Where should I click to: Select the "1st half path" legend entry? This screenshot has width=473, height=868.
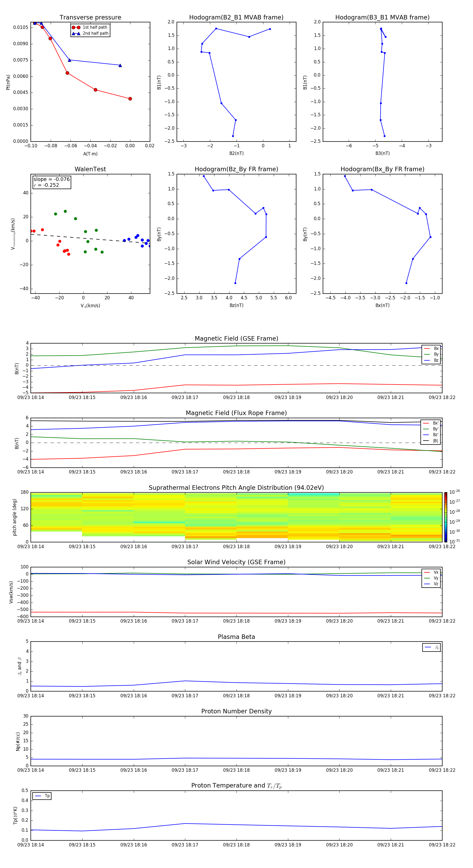point(90,27)
